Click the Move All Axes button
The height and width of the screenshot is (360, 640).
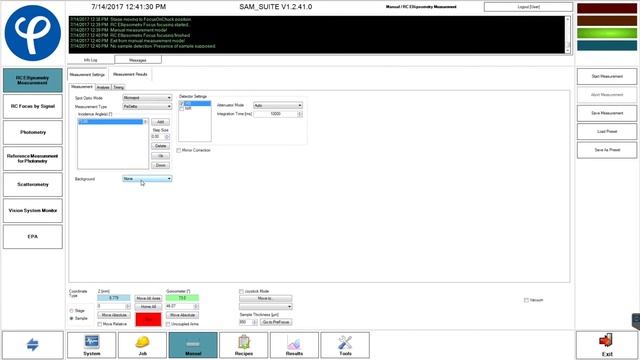click(148, 298)
